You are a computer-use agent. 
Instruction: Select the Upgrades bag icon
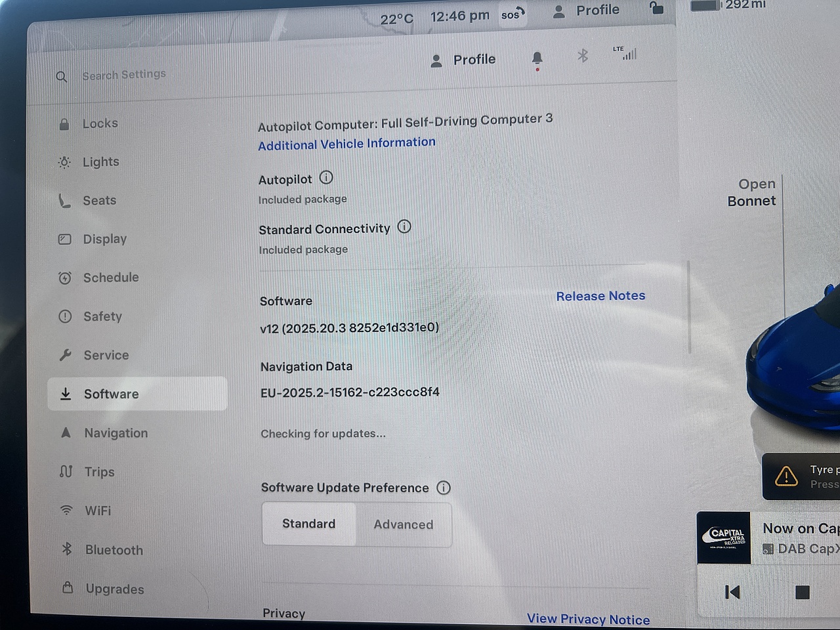pos(67,587)
